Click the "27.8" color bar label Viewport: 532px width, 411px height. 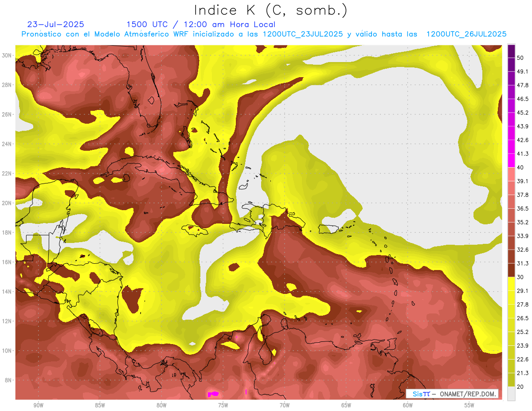point(523,304)
